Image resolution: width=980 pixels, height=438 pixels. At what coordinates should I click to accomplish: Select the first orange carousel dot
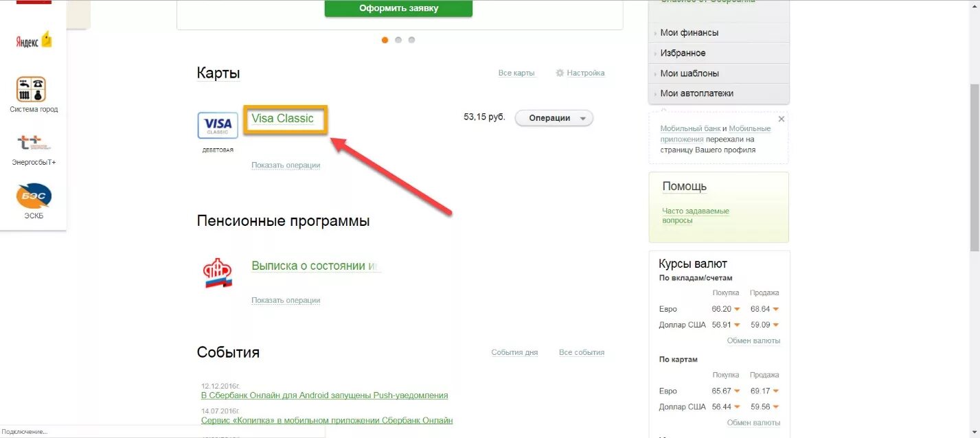(x=385, y=40)
